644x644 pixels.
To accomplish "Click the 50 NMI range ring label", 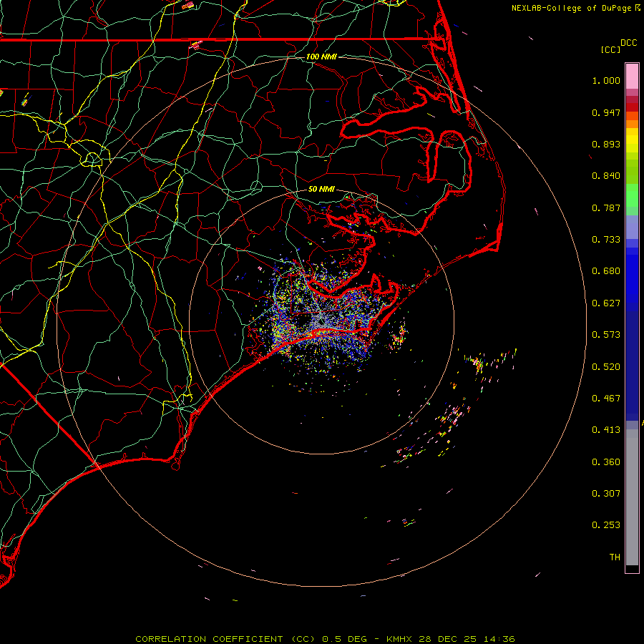I will (x=321, y=190).
